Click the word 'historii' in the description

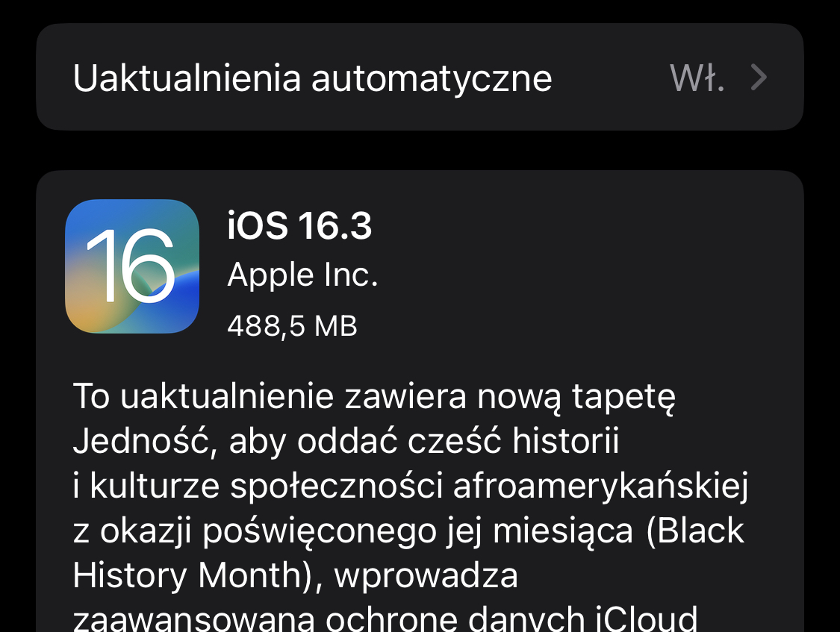pos(566,441)
